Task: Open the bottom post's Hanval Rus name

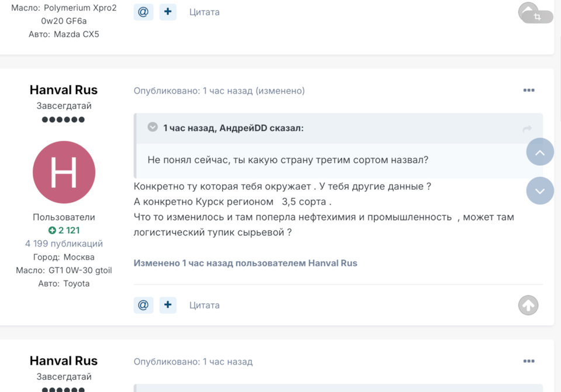Action: click(x=64, y=361)
